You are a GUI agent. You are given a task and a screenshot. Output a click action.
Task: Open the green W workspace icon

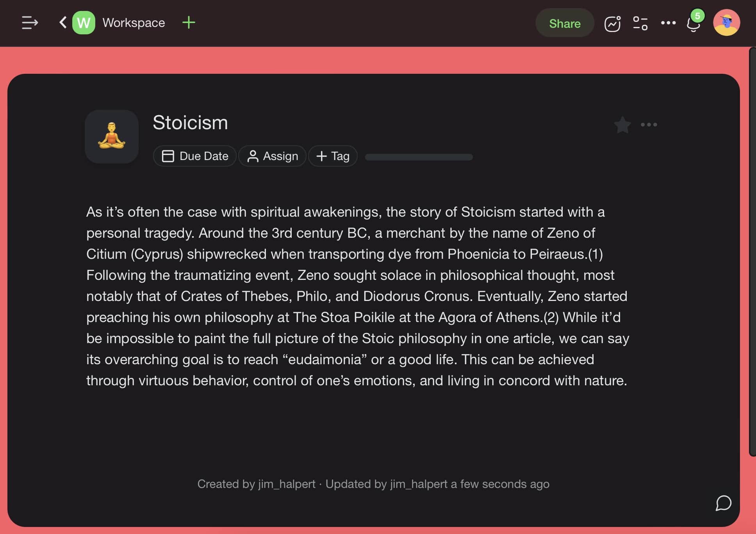[x=84, y=23]
